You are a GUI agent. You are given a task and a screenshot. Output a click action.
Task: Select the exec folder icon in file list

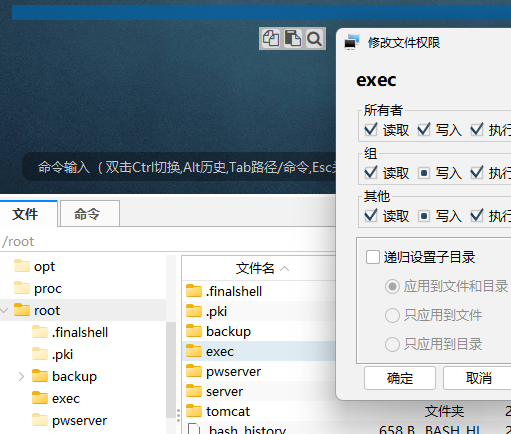(194, 351)
